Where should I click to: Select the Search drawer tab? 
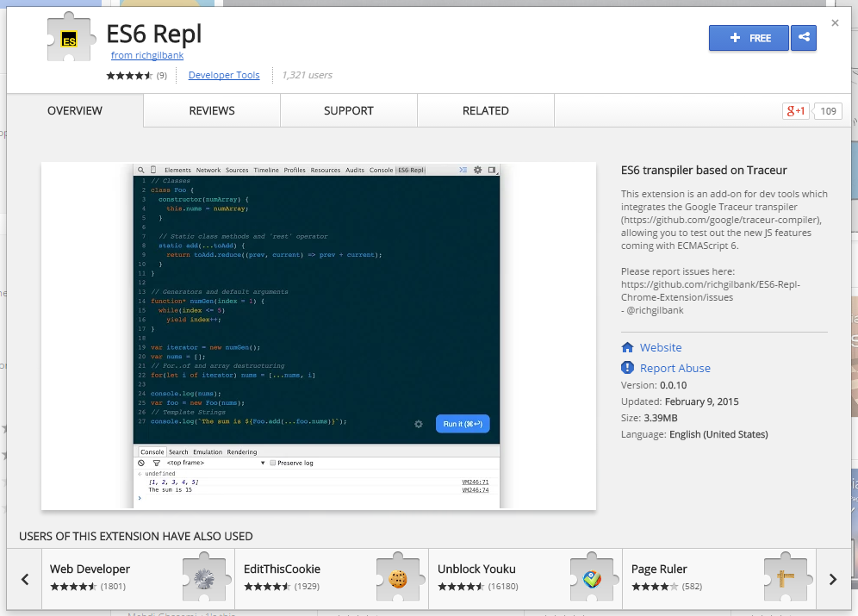178,452
